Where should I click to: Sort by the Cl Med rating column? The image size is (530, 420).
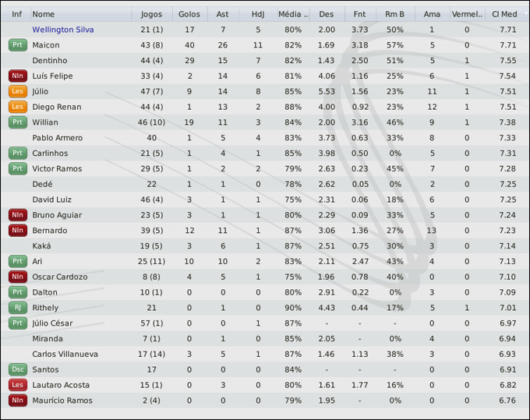[x=504, y=14]
